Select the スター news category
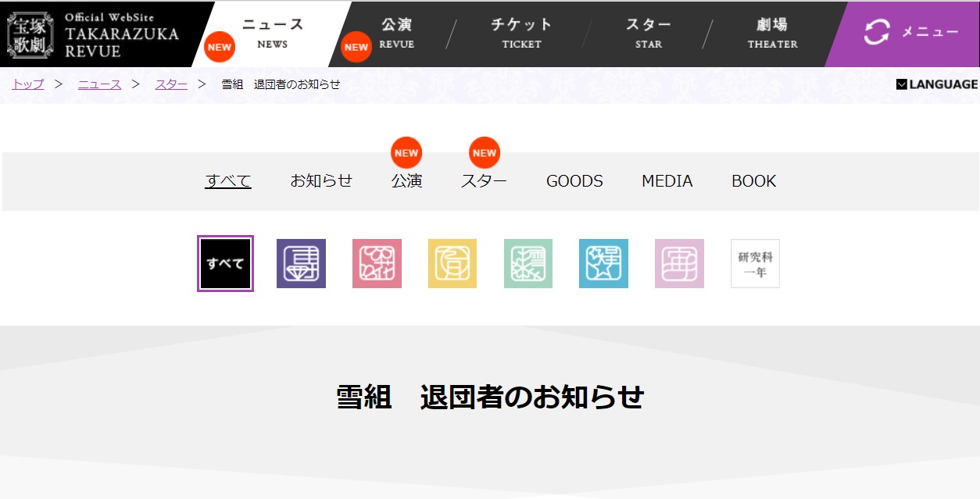980x499 pixels. pos(484,181)
